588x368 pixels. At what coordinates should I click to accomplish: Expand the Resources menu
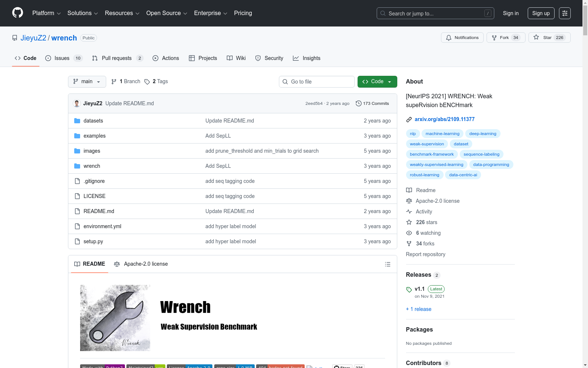[x=122, y=13]
